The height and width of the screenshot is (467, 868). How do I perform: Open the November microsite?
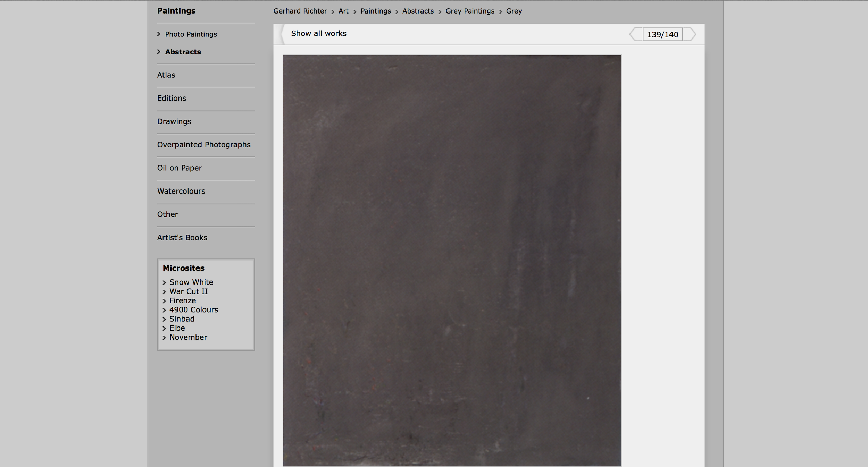[188, 337]
